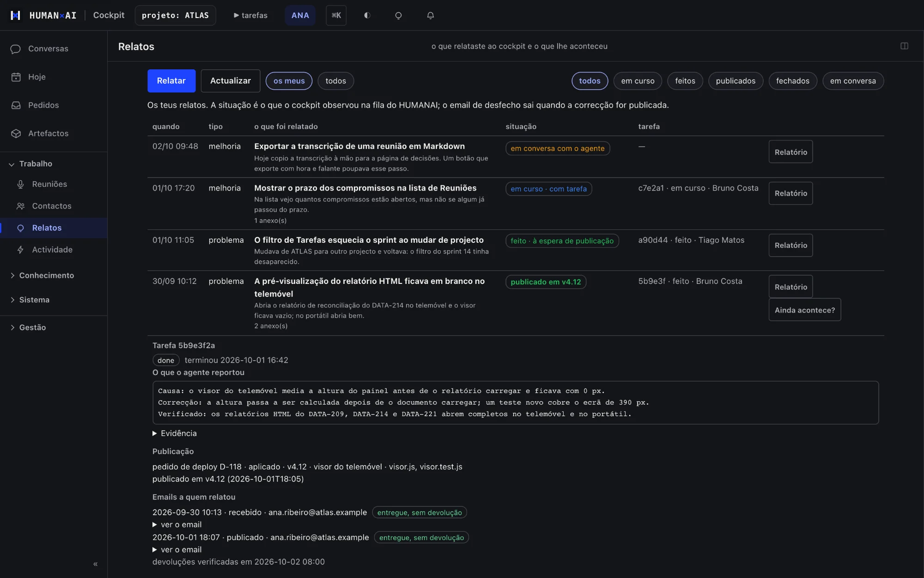
Task: Open Relatório for filtro de Tarefas report
Action: point(790,245)
